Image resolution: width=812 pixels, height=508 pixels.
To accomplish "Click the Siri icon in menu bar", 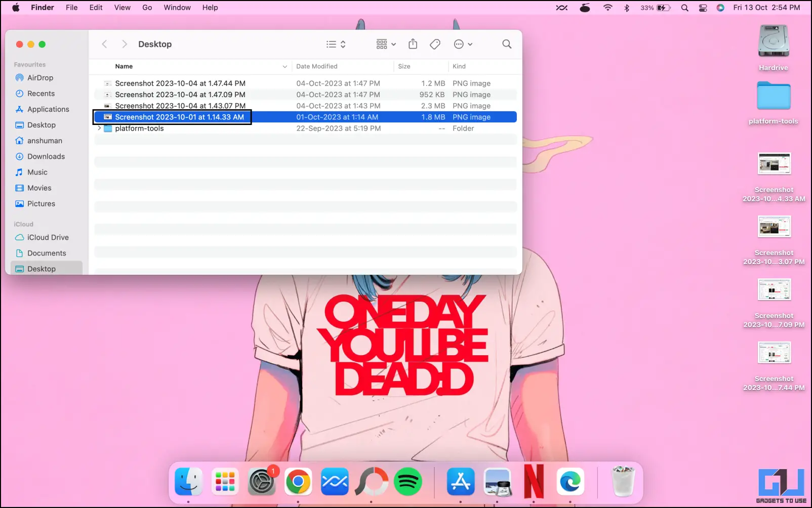I will coord(720,8).
